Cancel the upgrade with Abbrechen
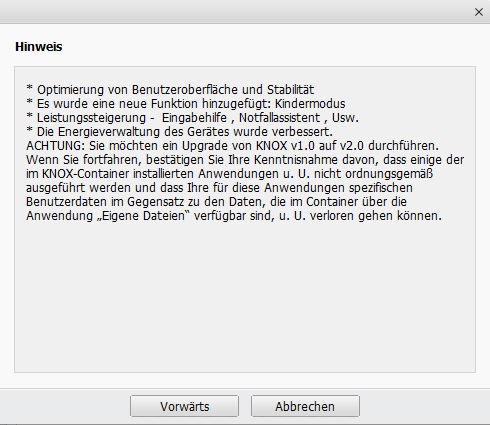The image size is (490, 425). point(305,406)
